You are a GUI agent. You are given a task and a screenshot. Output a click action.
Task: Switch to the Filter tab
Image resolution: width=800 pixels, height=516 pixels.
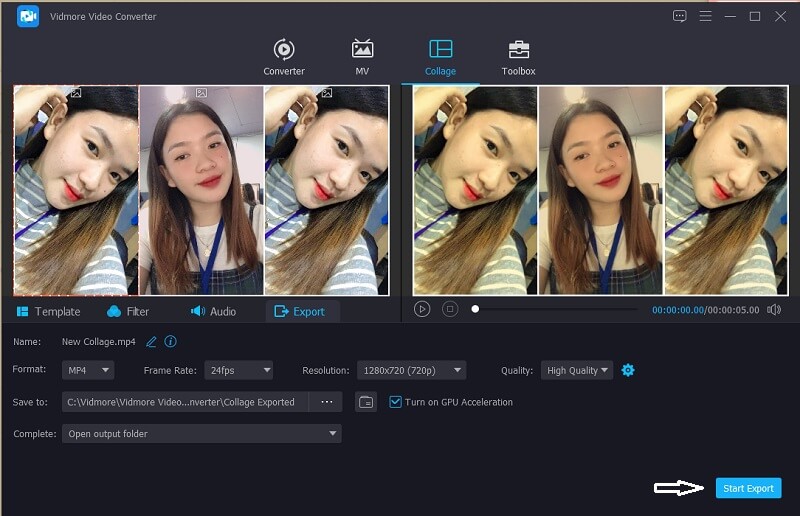pyautogui.click(x=128, y=311)
